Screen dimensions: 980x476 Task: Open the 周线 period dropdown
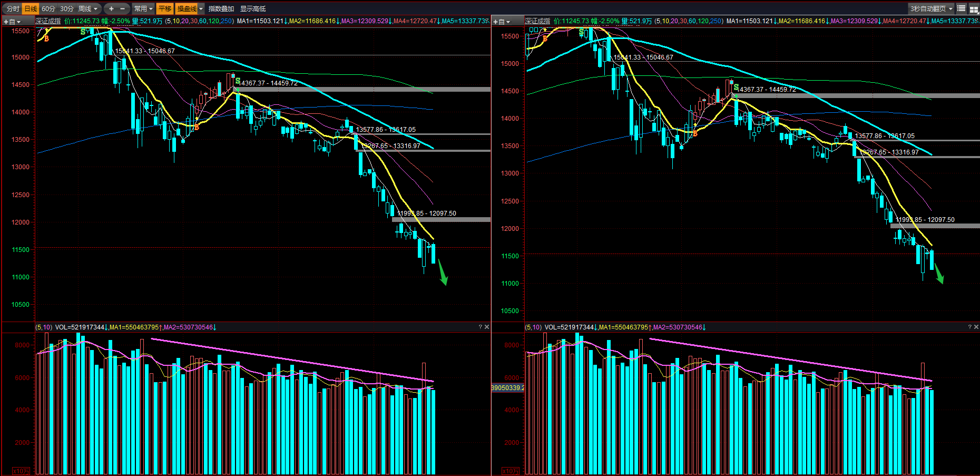pyautogui.click(x=88, y=8)
